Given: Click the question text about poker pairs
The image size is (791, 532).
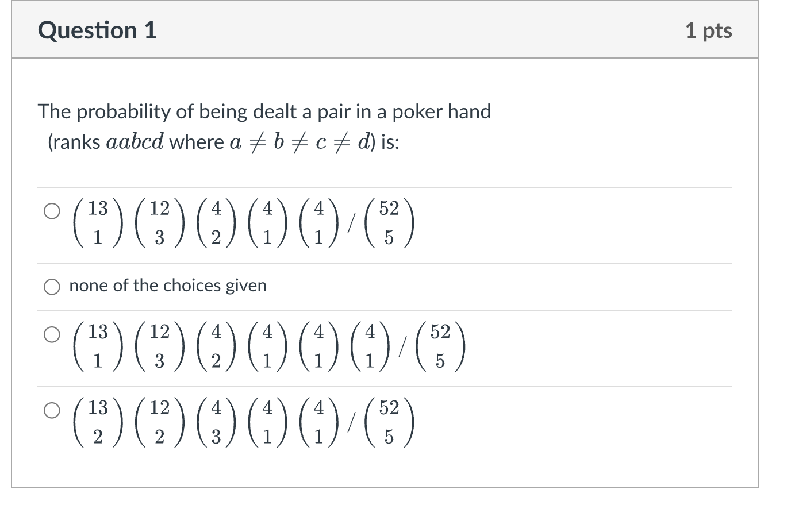Looking at the screenshot, I should 264,111.
